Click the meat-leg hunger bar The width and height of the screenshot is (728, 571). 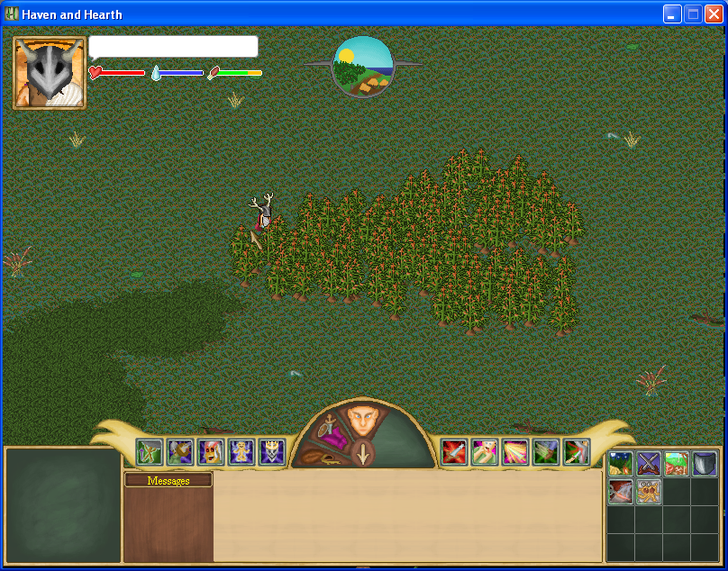[x=234, y=72]
